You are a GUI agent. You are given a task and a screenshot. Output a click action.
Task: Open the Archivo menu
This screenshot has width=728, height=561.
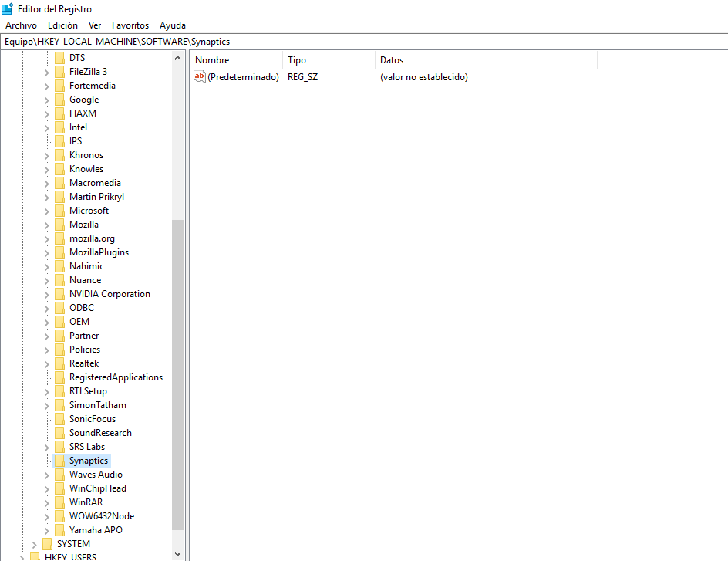click(21, 25)
